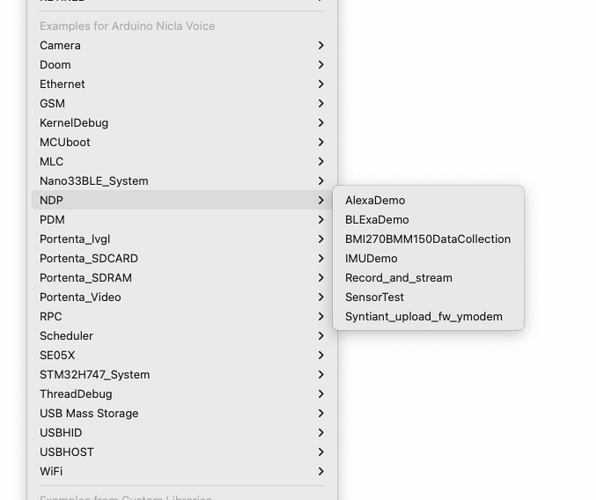This screenshot has height=500, width=596.
Task: Open KernelDebug examples submenu
Action: tap(182, 123)
